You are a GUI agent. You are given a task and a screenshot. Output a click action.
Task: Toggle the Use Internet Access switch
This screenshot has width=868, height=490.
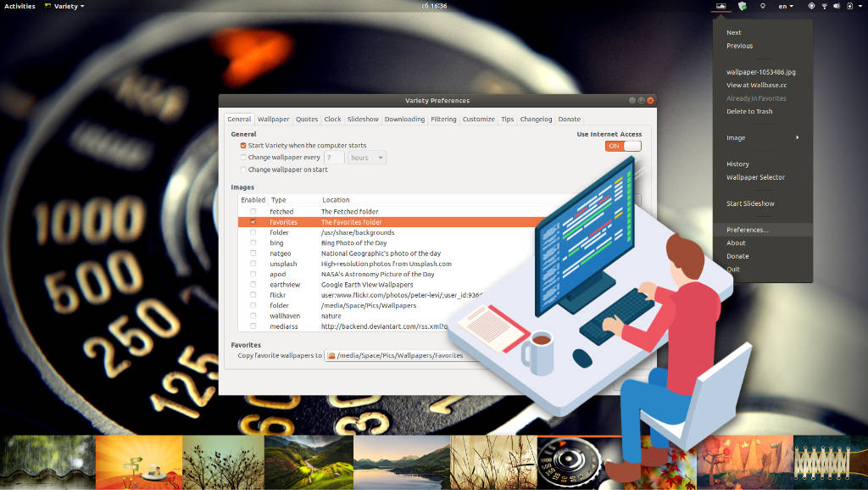tap(623, 146)
